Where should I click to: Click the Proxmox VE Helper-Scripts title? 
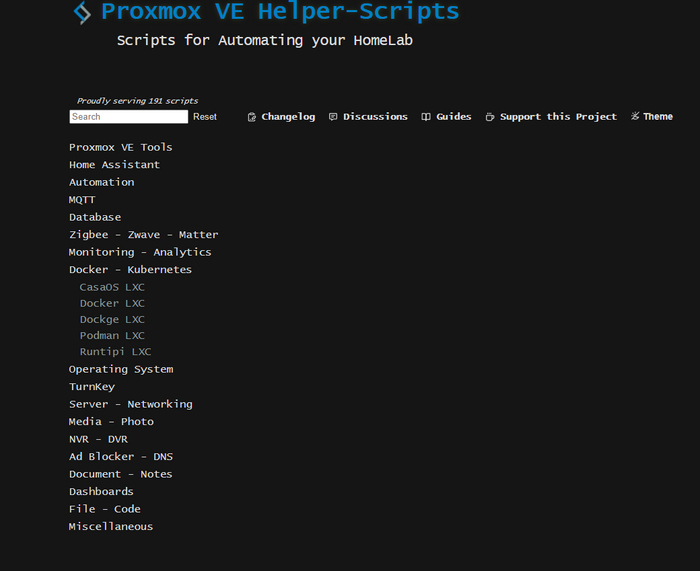pos(280,11)
